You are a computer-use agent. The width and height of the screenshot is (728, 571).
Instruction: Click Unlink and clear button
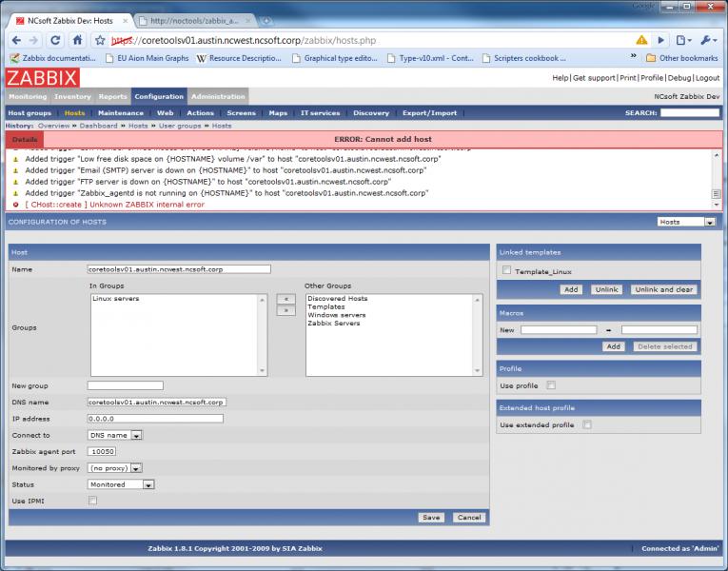(663, 289)
